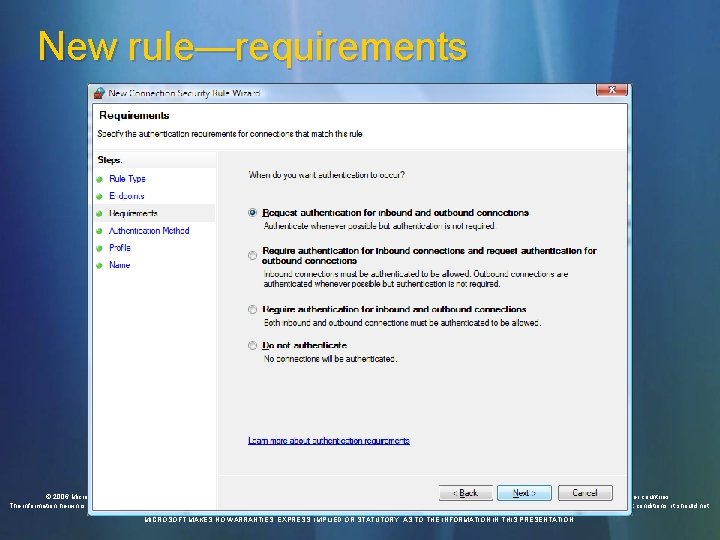The image size is (720, 540).
Task: Click the wizard title bar firewall icon
Action: 99,93
